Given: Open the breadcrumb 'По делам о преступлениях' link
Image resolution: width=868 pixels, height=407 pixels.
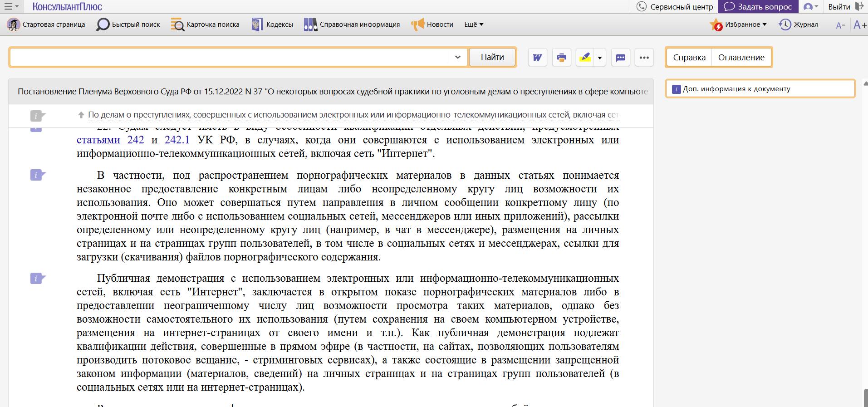Looking at the screenshot, I should pos(353,115).
